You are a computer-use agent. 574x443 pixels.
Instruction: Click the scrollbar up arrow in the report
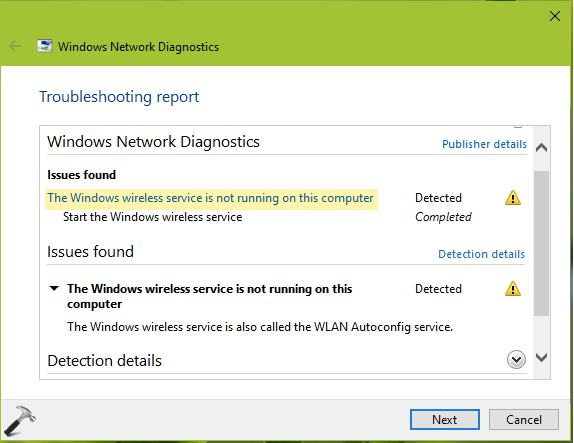click(541, 148)
